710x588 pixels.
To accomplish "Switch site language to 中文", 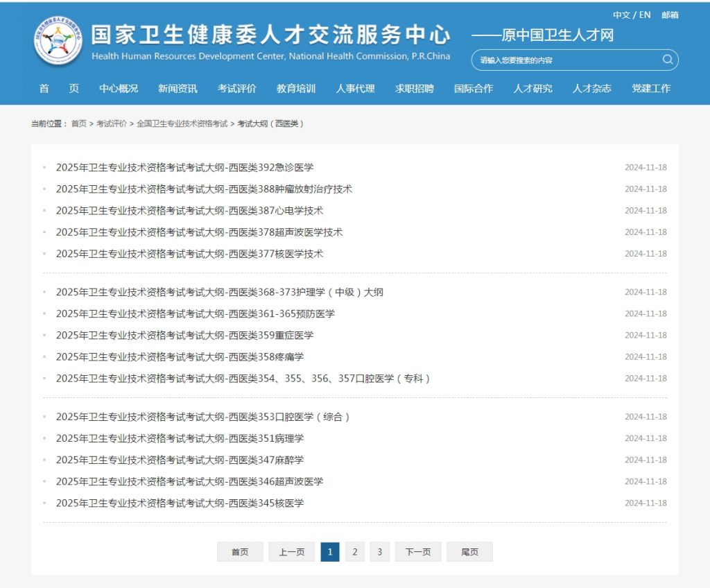I will (621, 15).
